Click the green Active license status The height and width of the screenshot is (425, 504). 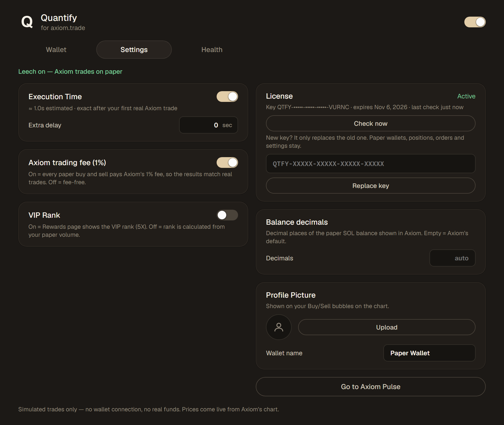[x=466, y=96]
